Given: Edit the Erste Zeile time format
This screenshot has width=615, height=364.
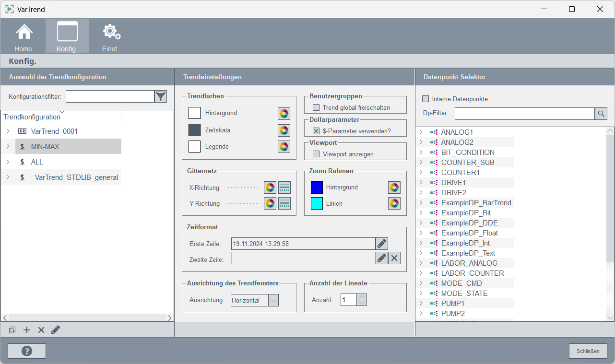Looking at the screenshot, I should [x=382, y=244].
